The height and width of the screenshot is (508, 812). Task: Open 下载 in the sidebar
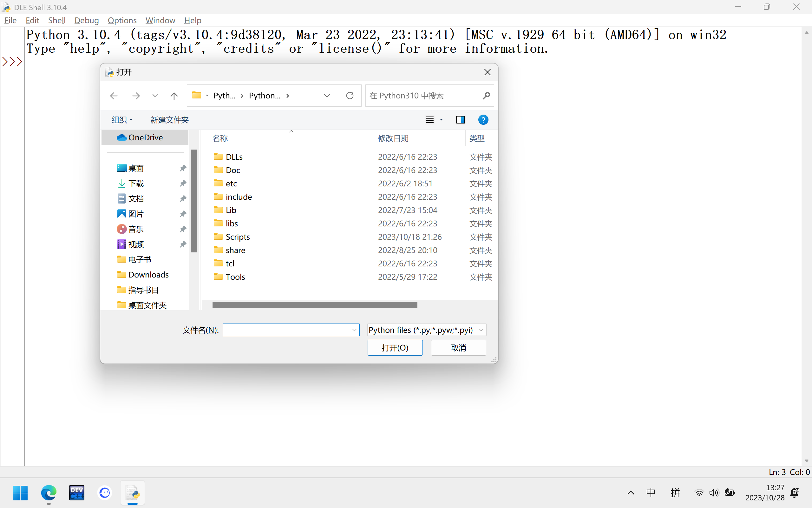pos(136,184)
